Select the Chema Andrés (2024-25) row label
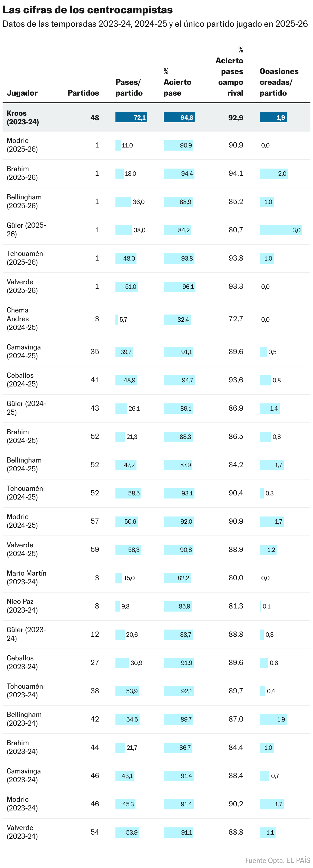 (22, 319)
